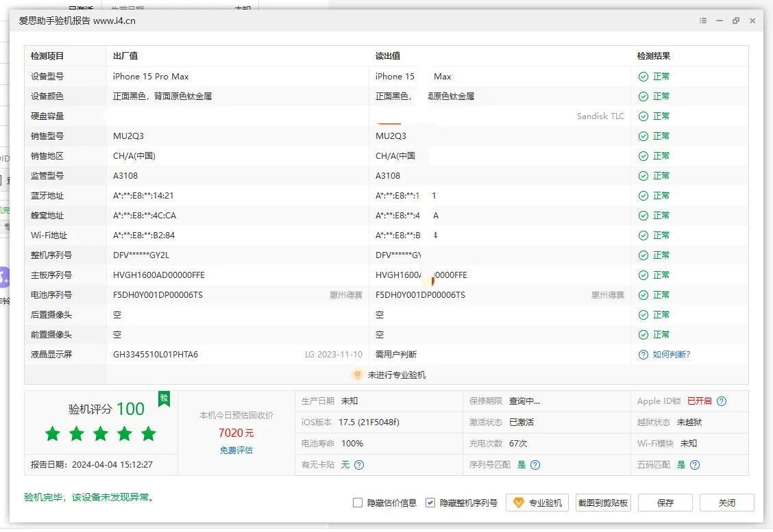Image resolution: width=773 pixels, height=532 pixels.
Task: Click the 专业验机 button
Action: 537,503
